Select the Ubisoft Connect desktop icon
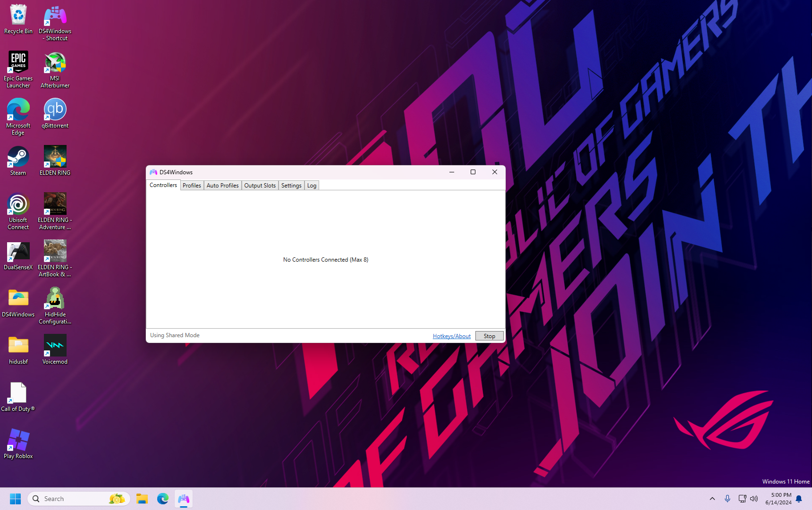Viewport: 812px width, 510px height. (x=18, y=211)
